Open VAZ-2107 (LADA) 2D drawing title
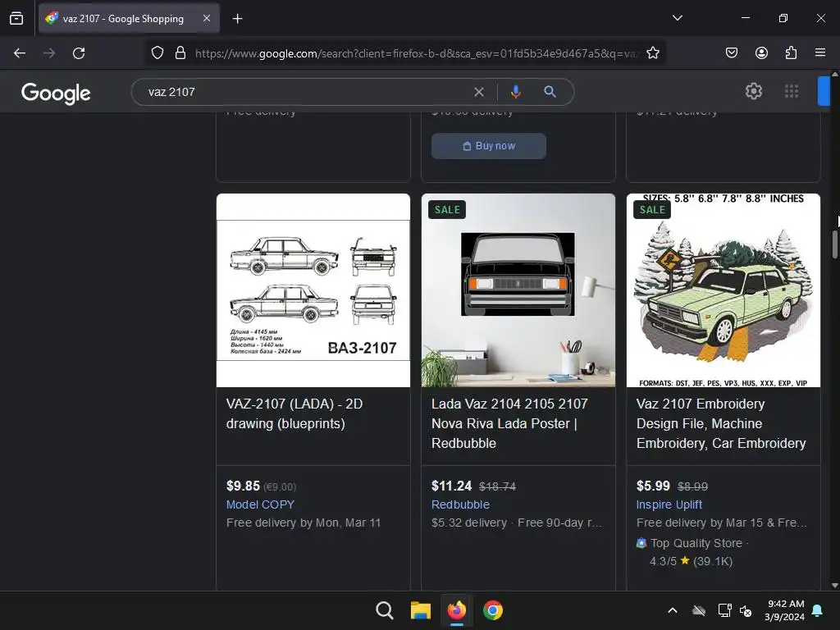 pyautogui.click(x=294, y=413)
